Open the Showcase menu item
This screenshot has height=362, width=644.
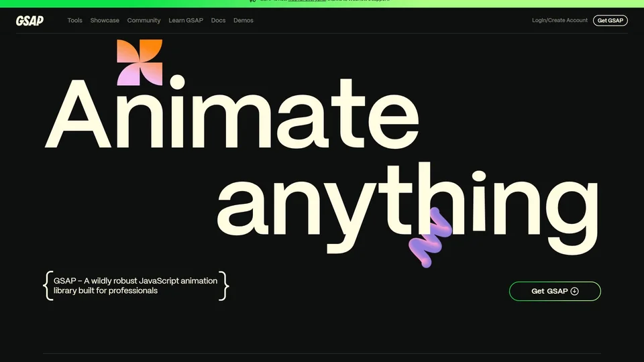tap(105, 20)
